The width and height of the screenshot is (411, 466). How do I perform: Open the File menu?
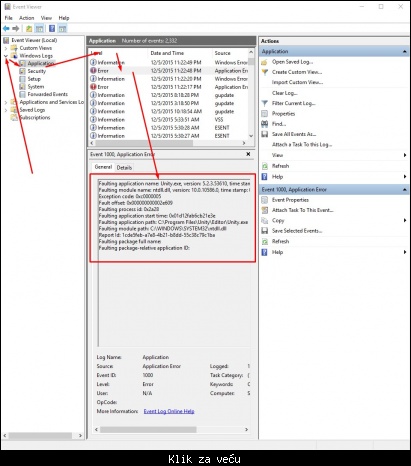coord(9,18)
